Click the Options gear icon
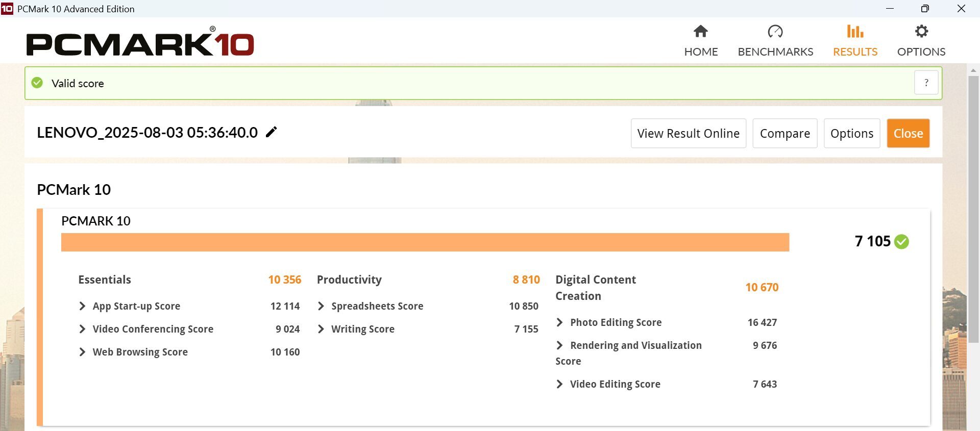Screen dimensions: 980x431 (x=921, y=32)
